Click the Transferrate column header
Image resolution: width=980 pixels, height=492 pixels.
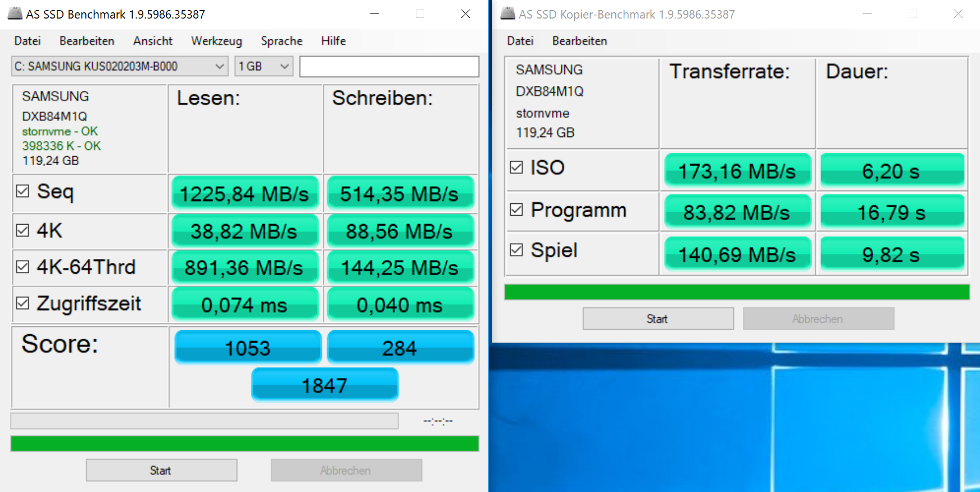[730, 71]
